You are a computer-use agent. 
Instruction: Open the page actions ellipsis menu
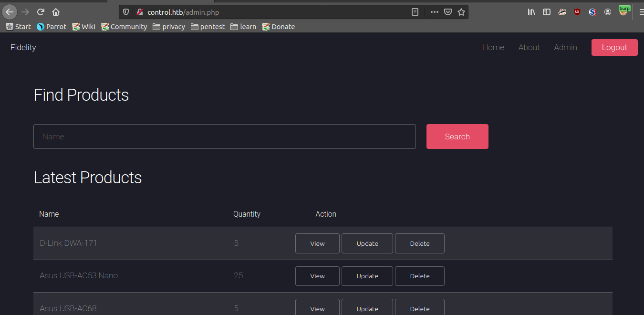point(434,12)
